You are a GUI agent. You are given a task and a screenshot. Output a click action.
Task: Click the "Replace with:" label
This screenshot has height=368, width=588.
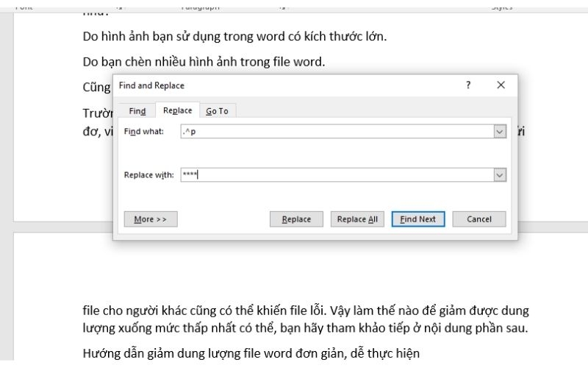point(149,175)
